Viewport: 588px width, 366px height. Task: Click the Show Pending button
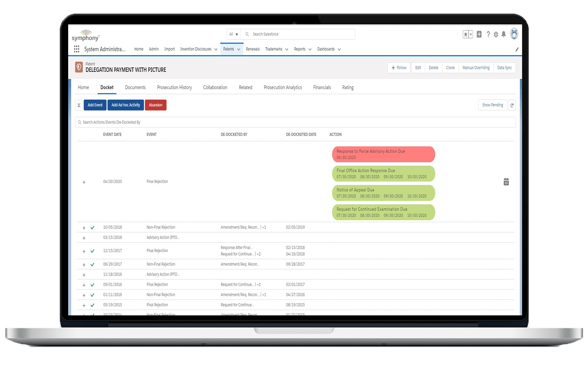point(492,105)
